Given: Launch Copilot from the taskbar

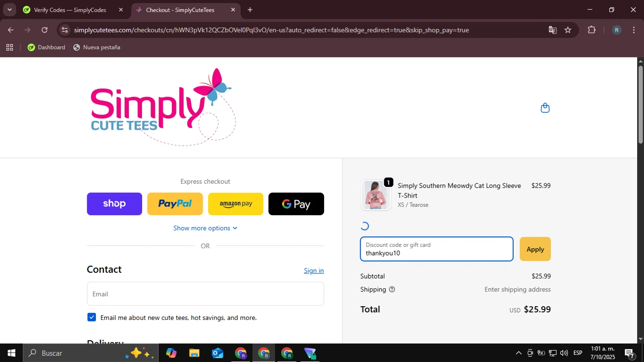Looking at the screenshot, I should (x=171, y=353).
